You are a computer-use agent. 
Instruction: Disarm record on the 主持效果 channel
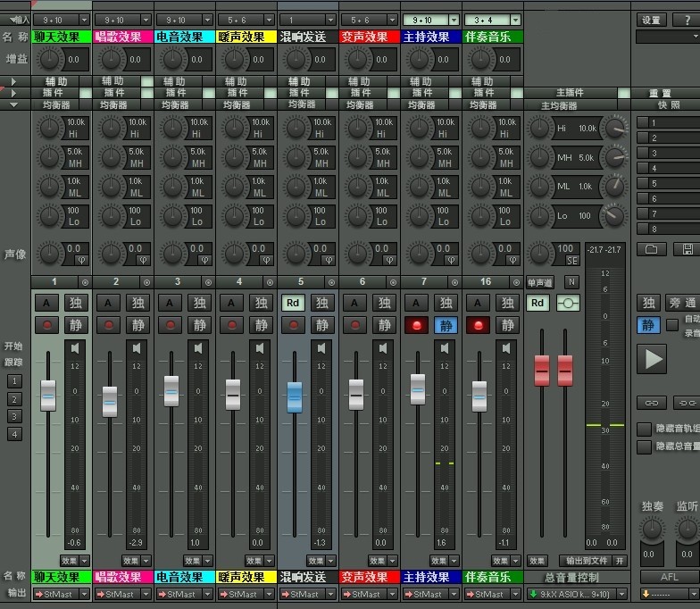point(416,325)
